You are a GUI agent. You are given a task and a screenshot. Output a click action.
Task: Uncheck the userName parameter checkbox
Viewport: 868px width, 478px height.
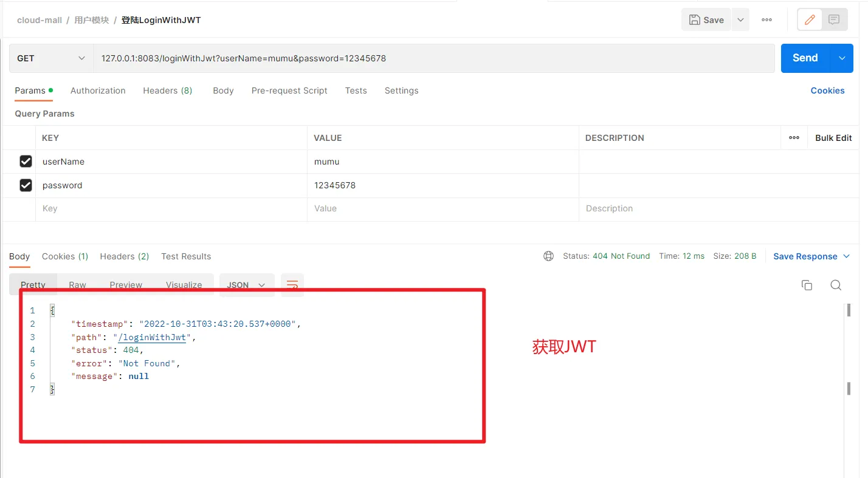coord(26,162)
